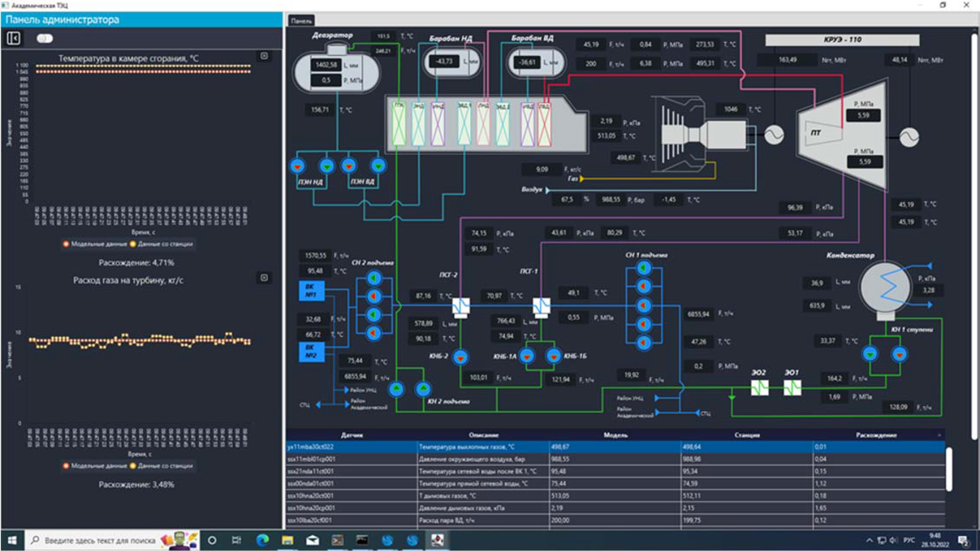
Task: Select the КНБ-2 pump
Action: click(460, 357)
